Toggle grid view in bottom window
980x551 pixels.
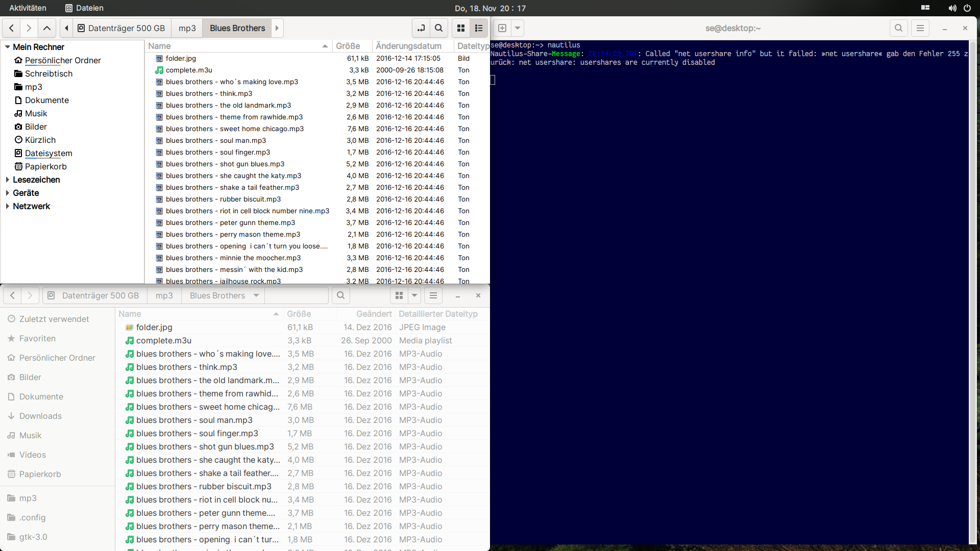[x=399, y=295]
